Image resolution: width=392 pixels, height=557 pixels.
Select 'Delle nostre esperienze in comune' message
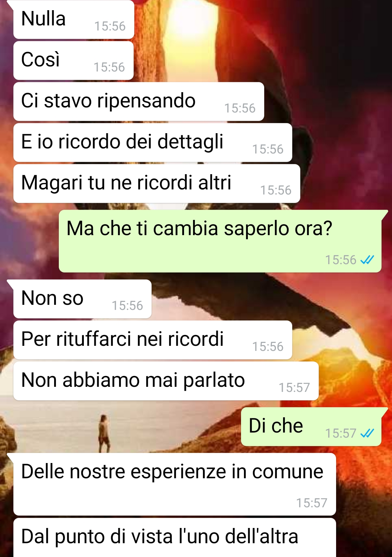pyautogui.click(x=175, y=484)
